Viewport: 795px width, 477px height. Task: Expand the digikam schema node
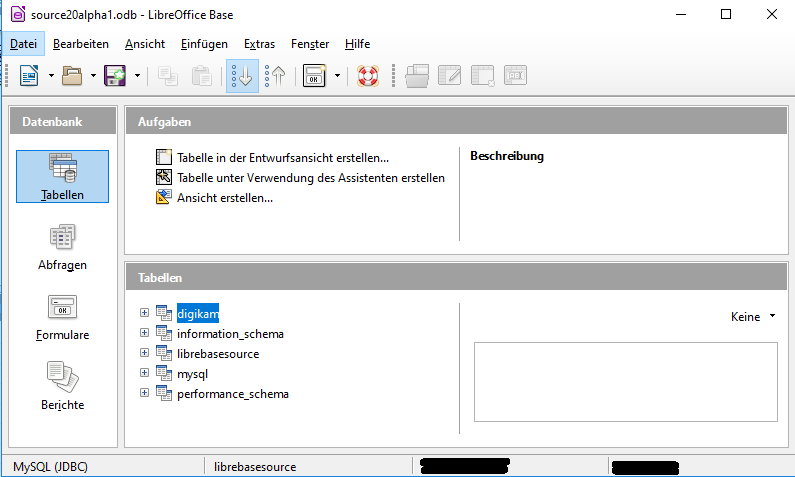144,313
